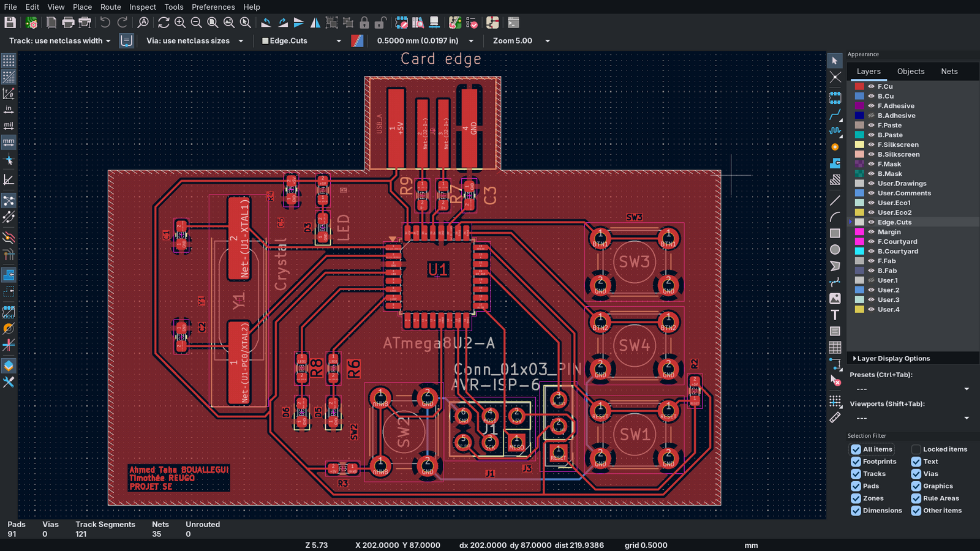980x551 pixels.
Task: Zoom to fit the board view
Action: pos(213,23)
